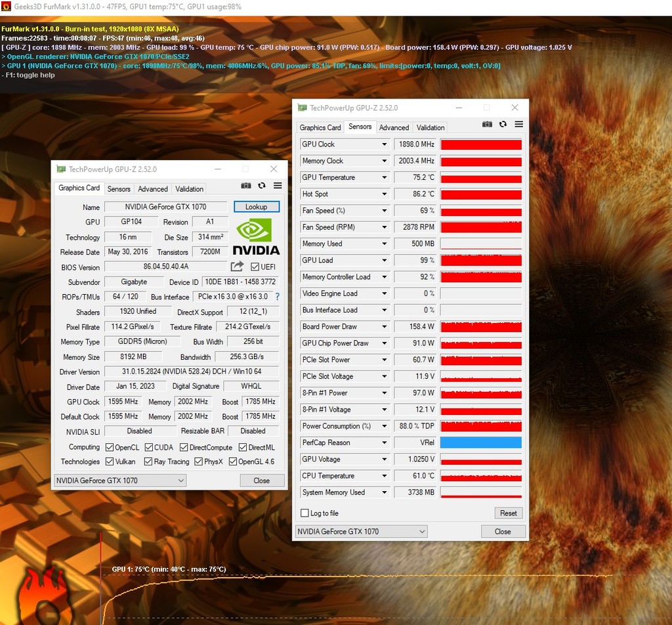Viewport: 672px width, 625px height.
Task: Click the Lookup button
Action: (x=257, y=207)
